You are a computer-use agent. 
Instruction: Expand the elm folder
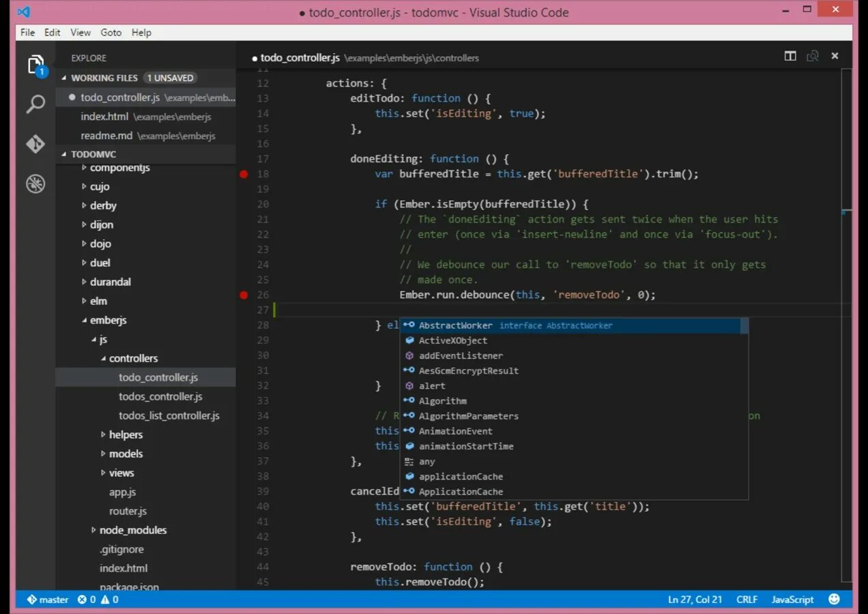(x=84, y=301)
